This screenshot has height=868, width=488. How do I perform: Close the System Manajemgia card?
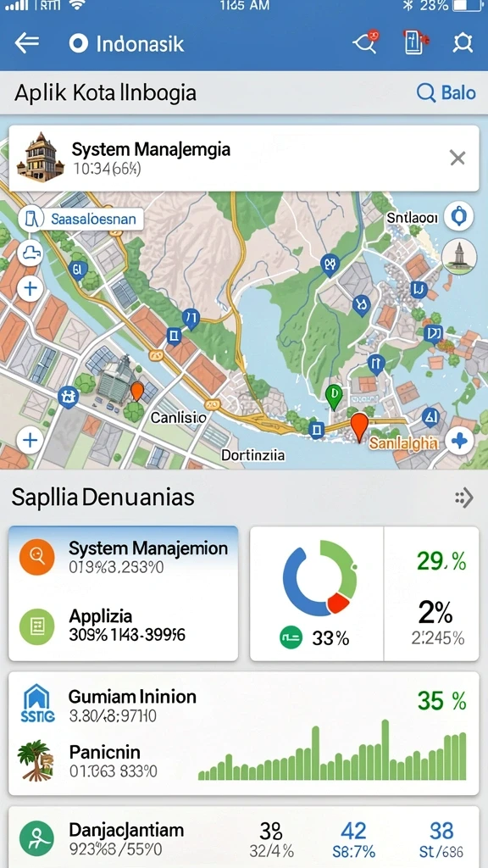pyautogui.click(x=457, y=159)
